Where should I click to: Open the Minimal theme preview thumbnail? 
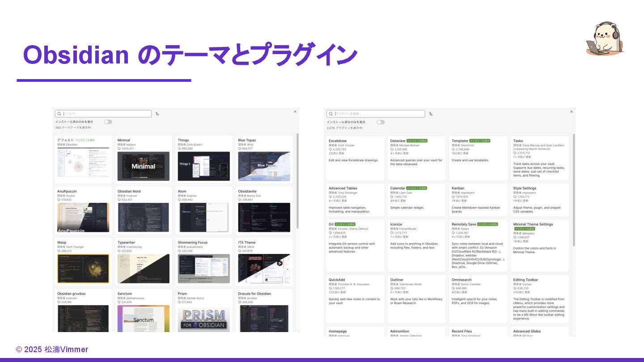(x=143, y=166)
